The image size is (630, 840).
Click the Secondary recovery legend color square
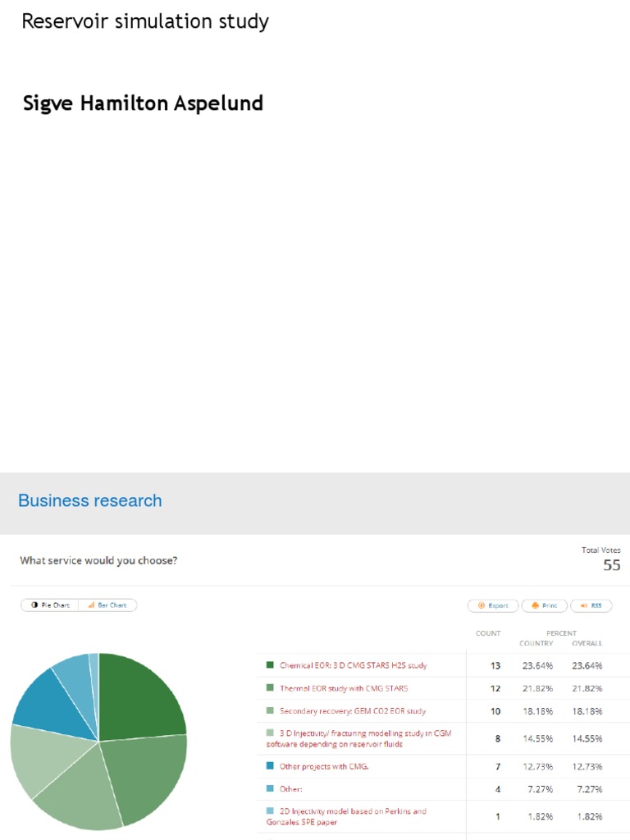(270, 711)
